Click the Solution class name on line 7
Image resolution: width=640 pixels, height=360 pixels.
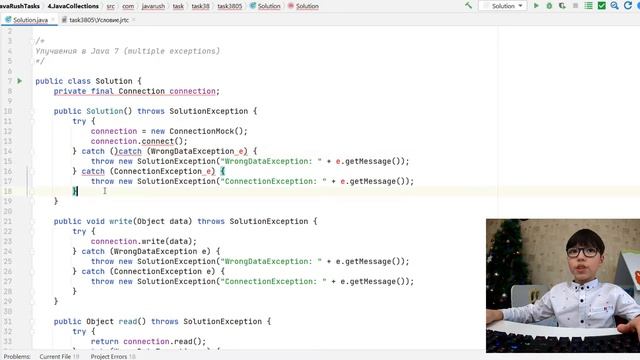tap(114, 81)
